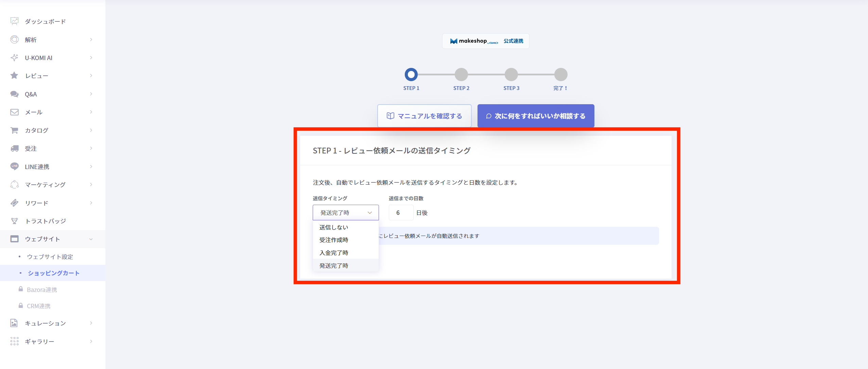The height and width of the screenshot is (369, 868).
Task: Click the STEP 2 progress circle
Action: coord(461,74)
